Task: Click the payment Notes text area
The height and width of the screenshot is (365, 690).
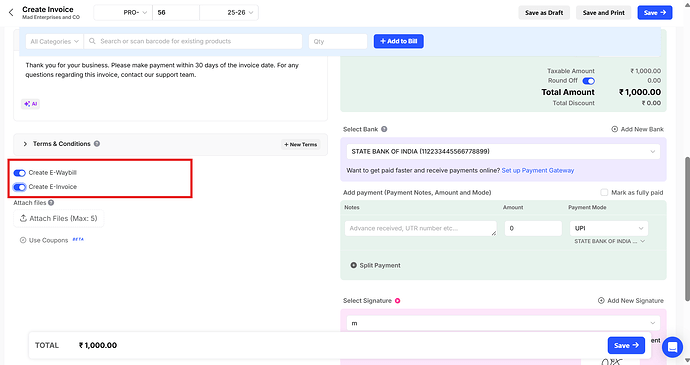Action: (421, 228)
